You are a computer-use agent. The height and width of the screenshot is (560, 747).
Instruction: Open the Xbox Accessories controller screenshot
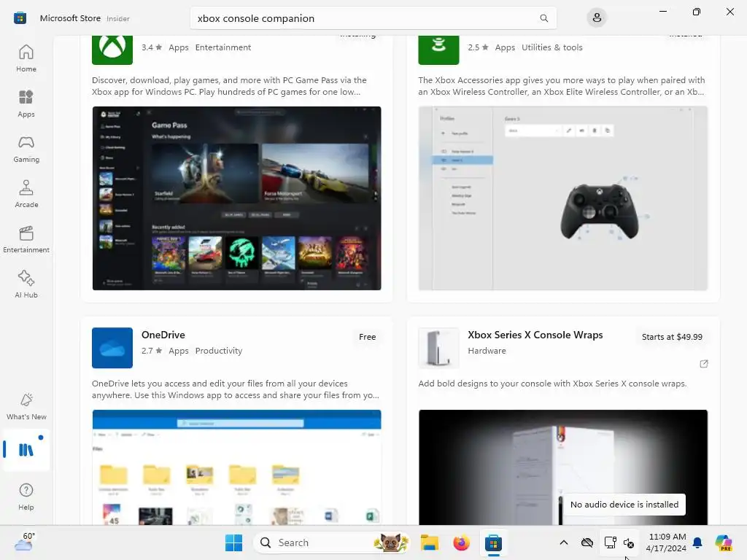pos(562,198)
